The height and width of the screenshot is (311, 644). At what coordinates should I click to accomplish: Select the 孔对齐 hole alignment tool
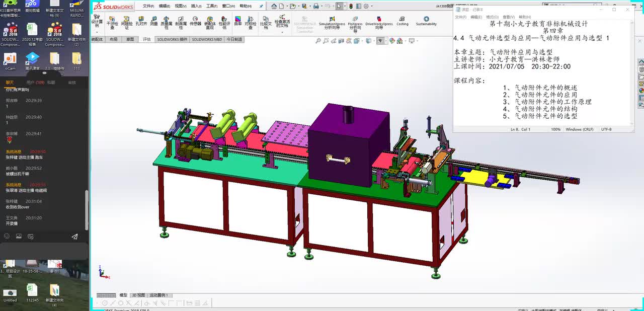tap(141, 21)
